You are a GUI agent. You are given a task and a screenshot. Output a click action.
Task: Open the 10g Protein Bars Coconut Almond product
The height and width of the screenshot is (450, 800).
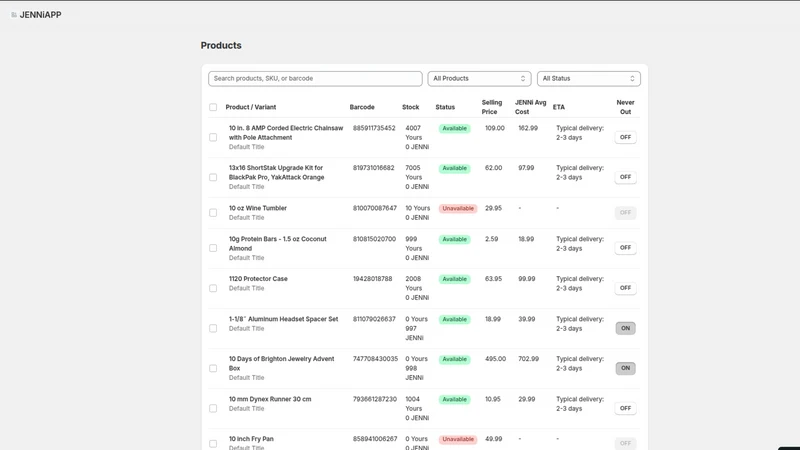278,243
